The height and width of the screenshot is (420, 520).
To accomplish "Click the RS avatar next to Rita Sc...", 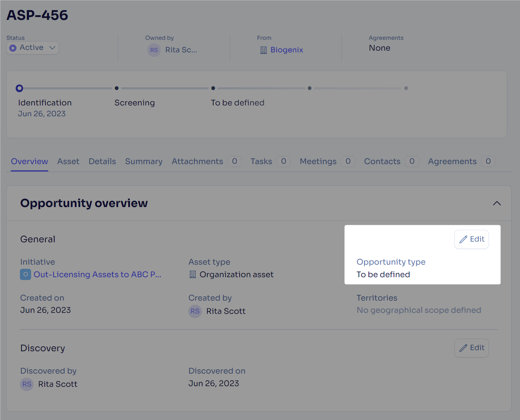I will (x=154, y=50).
